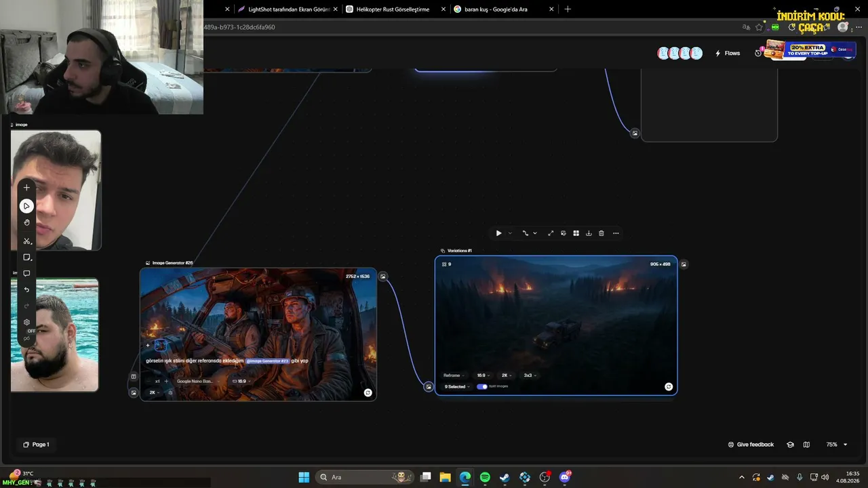Expand the 9 Selected dropdown
The height and width of the screenshot is (488, 868).
pyautogui.click(x=457, y=386)
